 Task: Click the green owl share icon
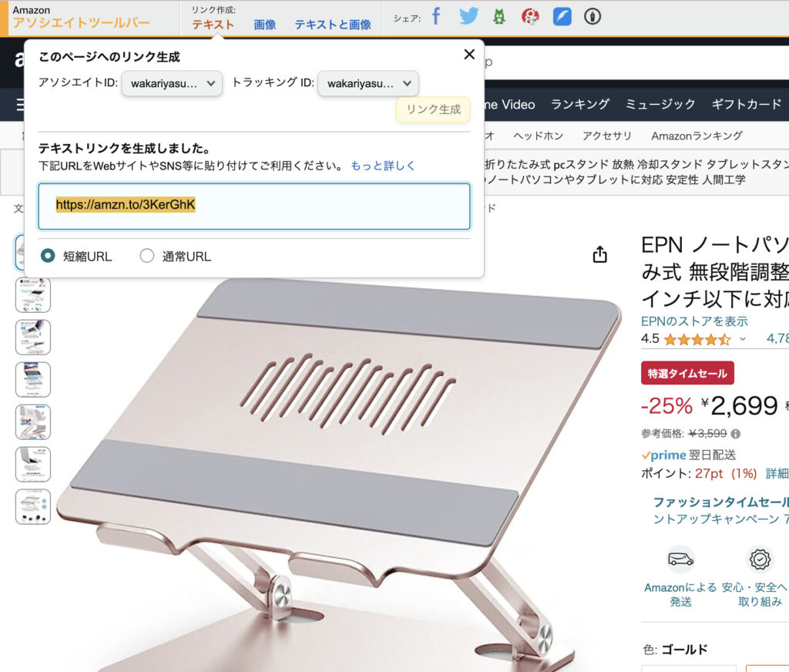click(499, 17)
